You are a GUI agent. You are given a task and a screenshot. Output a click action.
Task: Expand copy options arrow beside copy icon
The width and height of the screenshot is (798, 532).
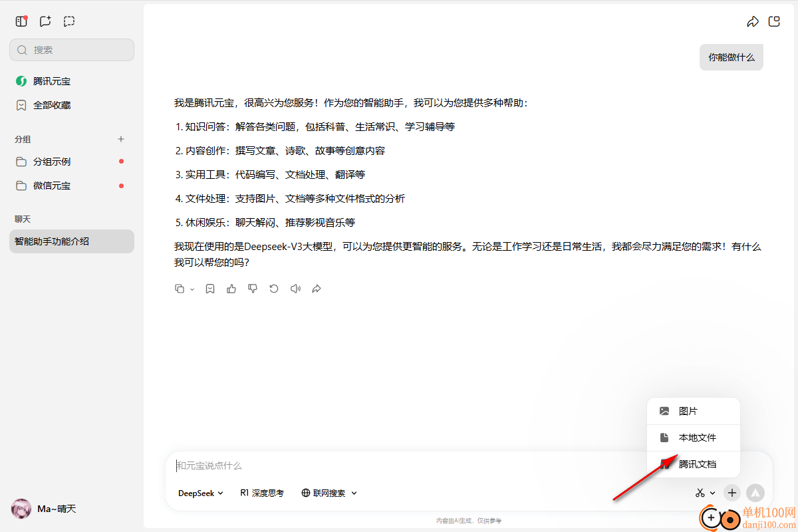pos(192,289)
